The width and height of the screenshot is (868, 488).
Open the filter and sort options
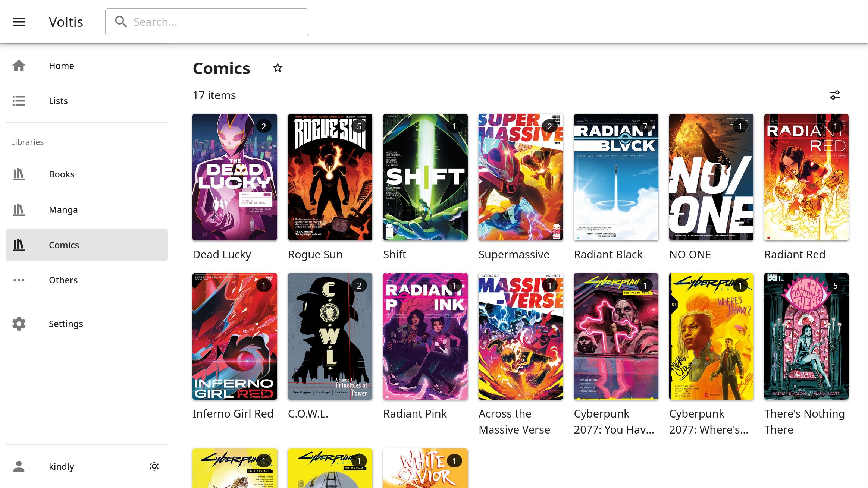(x=835, y=95)
